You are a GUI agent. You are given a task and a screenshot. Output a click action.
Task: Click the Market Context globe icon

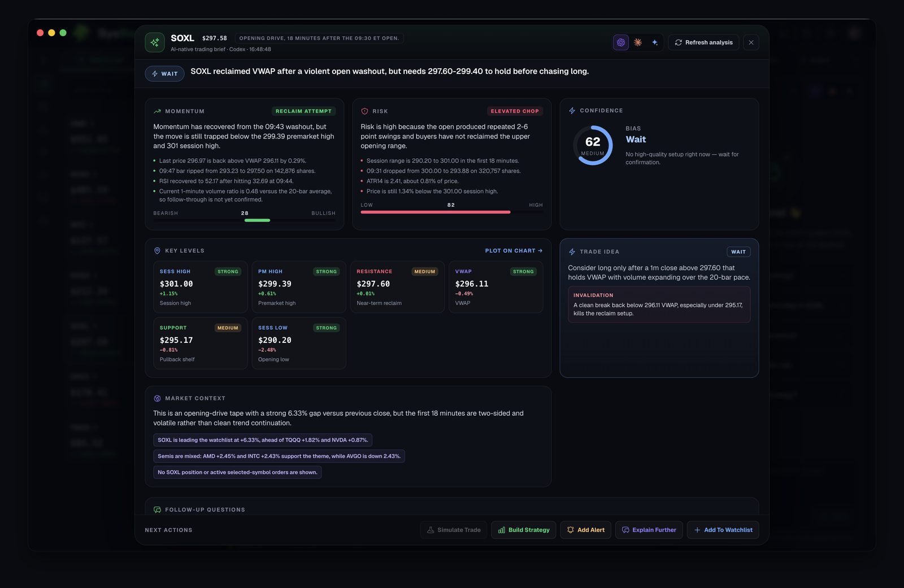coord(157,398)
